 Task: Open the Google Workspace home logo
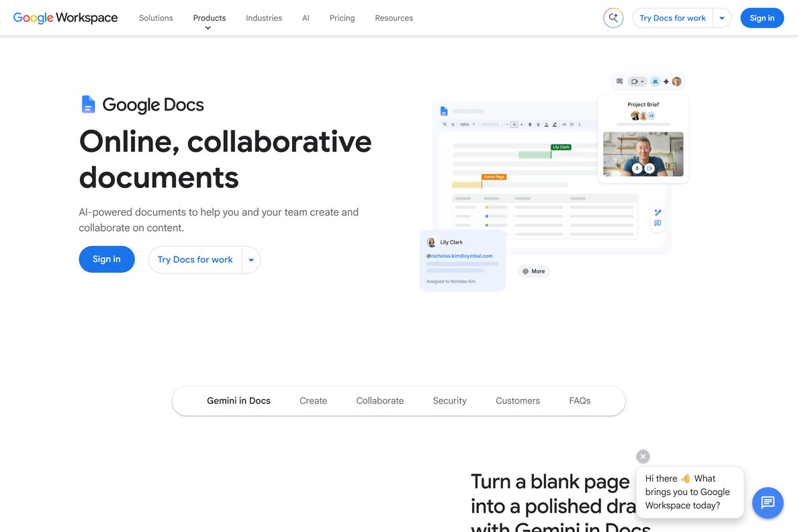tap(65, 18)
